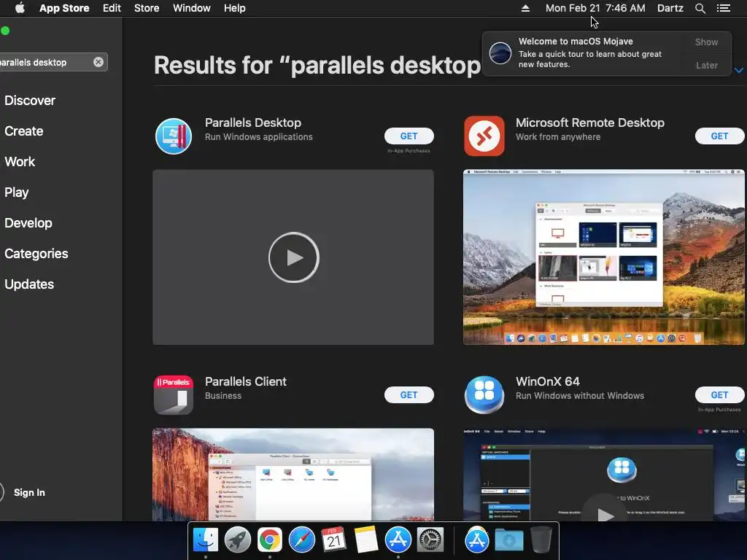Open the Parallels Desktop app icon
Viewport: 747px width, 560px height.
(174, 136)
